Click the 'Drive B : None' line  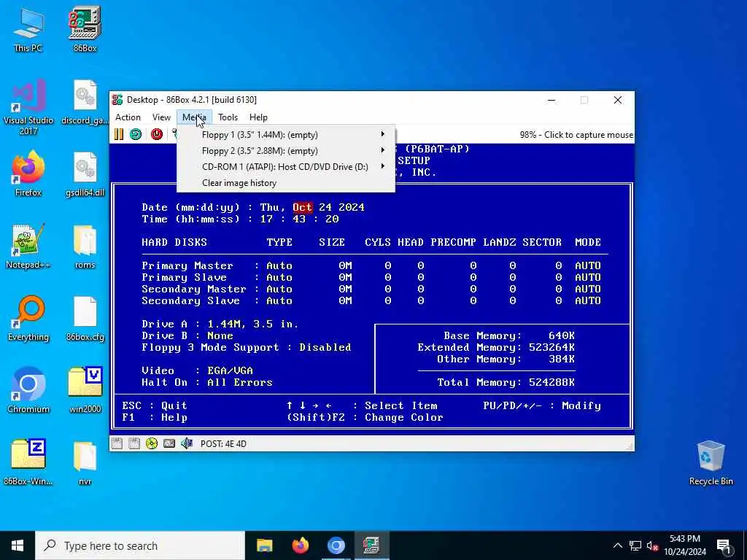pyautogui.click(x=187, y=335)
